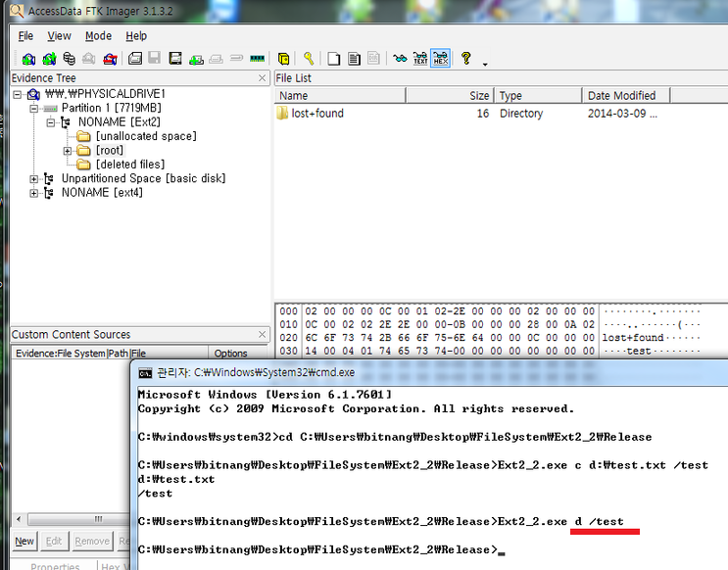Click the greyed Export Directory Listing icon
The height and width of the screenshot is (570, 728).
click(373, 59)
